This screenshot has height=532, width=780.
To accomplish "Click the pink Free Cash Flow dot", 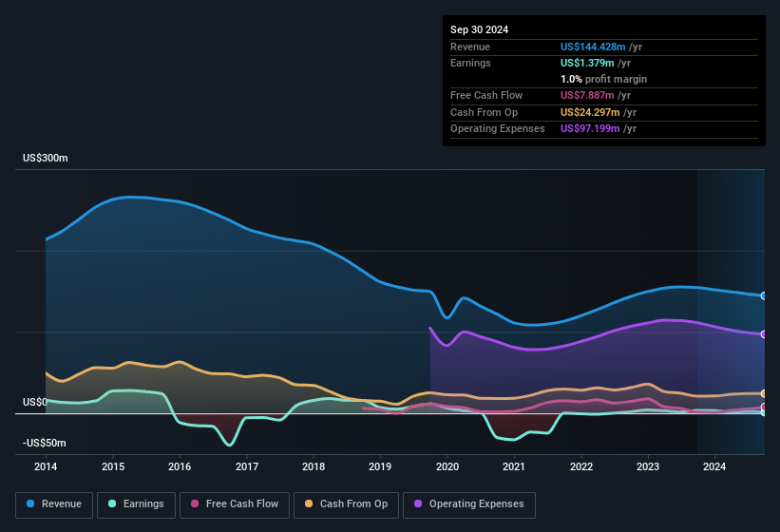I will [195, 503].
